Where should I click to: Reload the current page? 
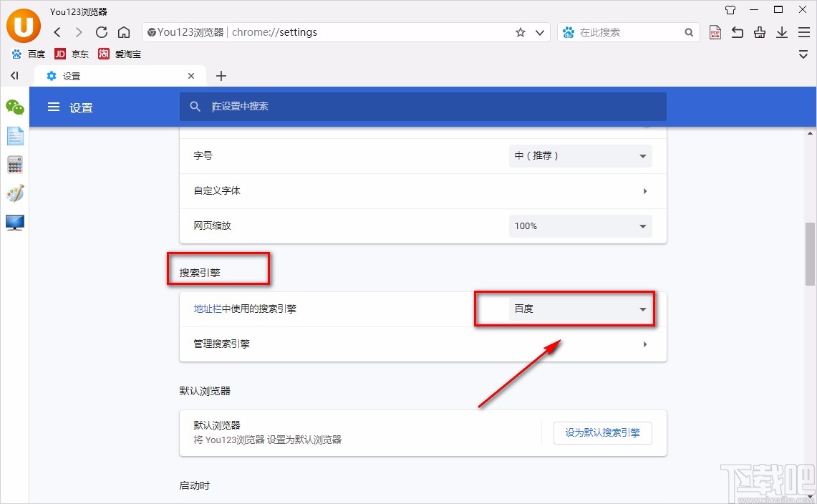101,32
